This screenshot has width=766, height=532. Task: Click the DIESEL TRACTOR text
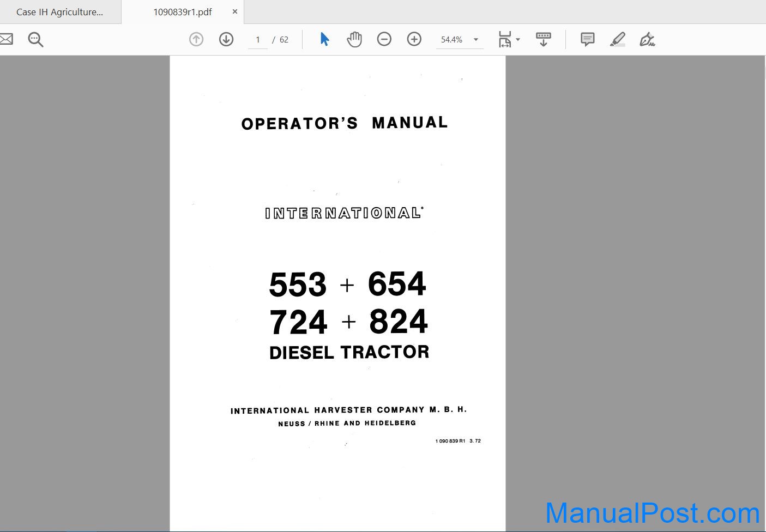pyautogui.click(x=349, y=352)
